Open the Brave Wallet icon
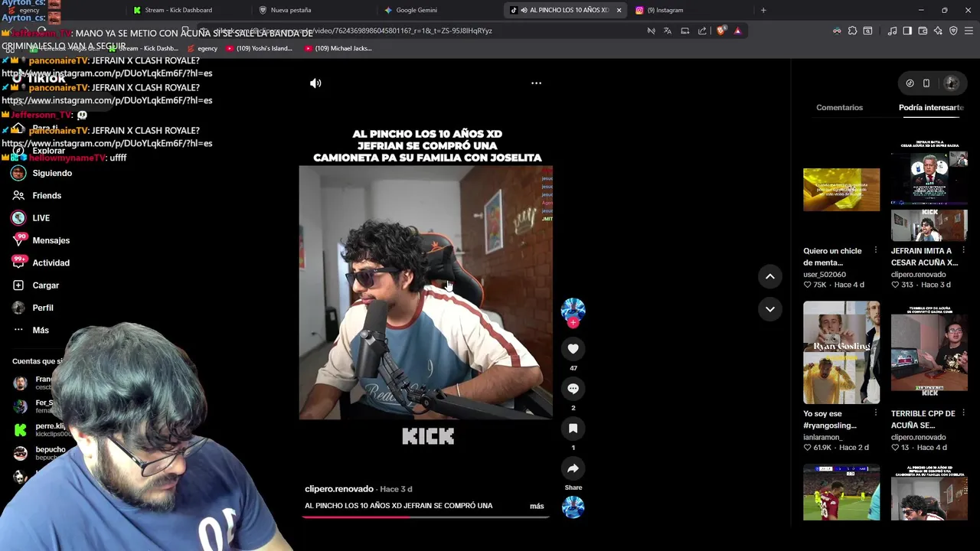980x551 pixels. pyautogui.click(x=923, y=31)
